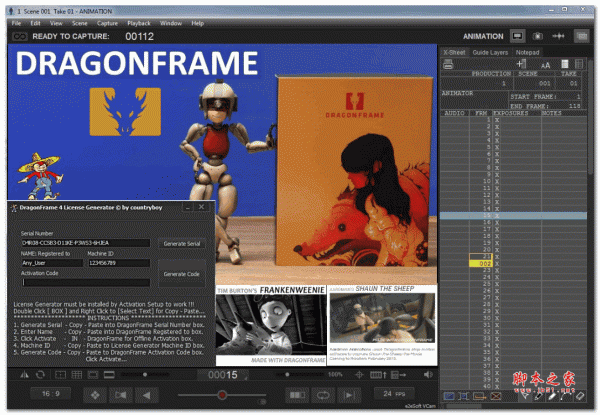Select the arrow pointer drawing tool

pos(525,396)
